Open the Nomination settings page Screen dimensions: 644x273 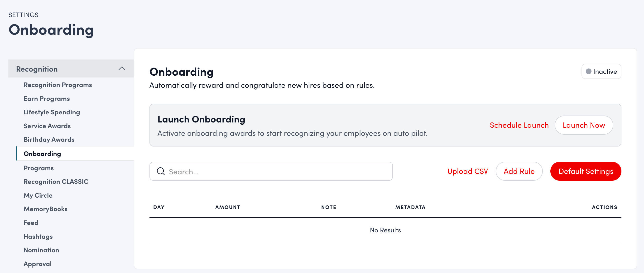point(41,250)
